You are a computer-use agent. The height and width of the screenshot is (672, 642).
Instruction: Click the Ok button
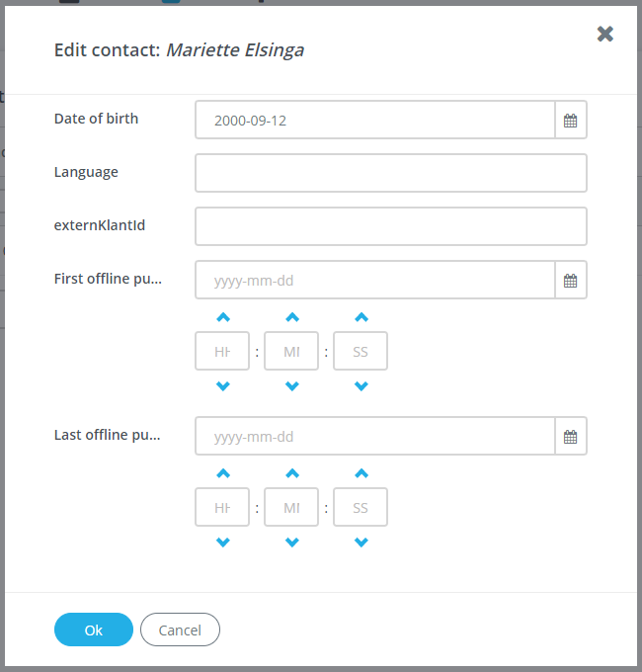click(93, 630)
